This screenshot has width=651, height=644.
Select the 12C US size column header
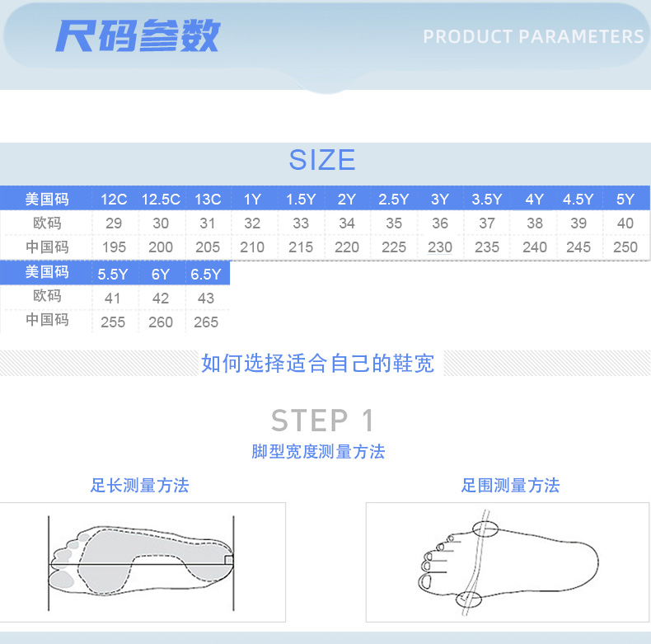114,200
